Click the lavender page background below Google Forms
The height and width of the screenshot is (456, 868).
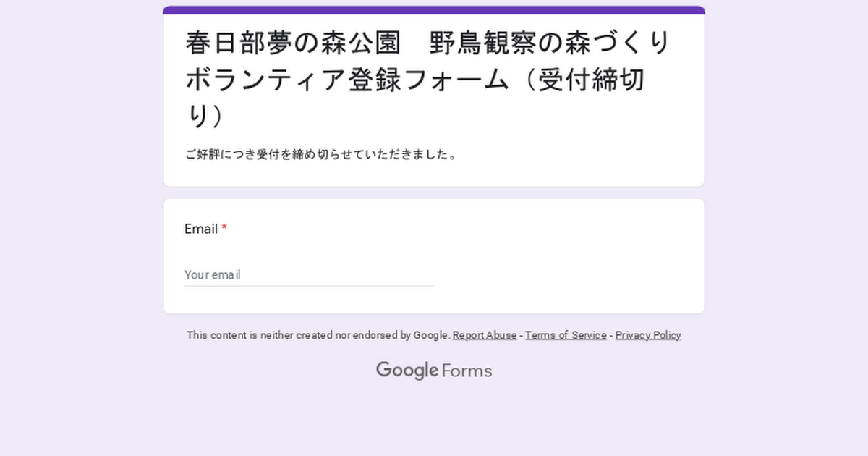click(434, 420)
